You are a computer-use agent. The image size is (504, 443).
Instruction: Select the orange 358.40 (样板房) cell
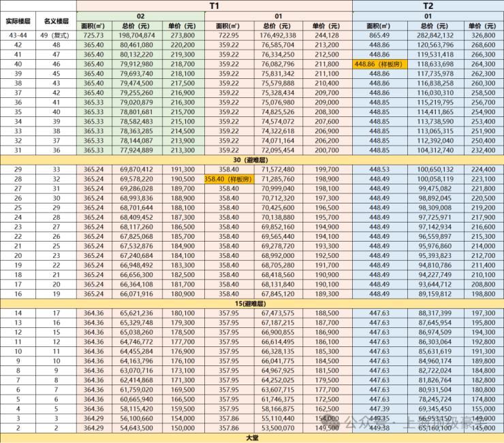tap(228, 178)
